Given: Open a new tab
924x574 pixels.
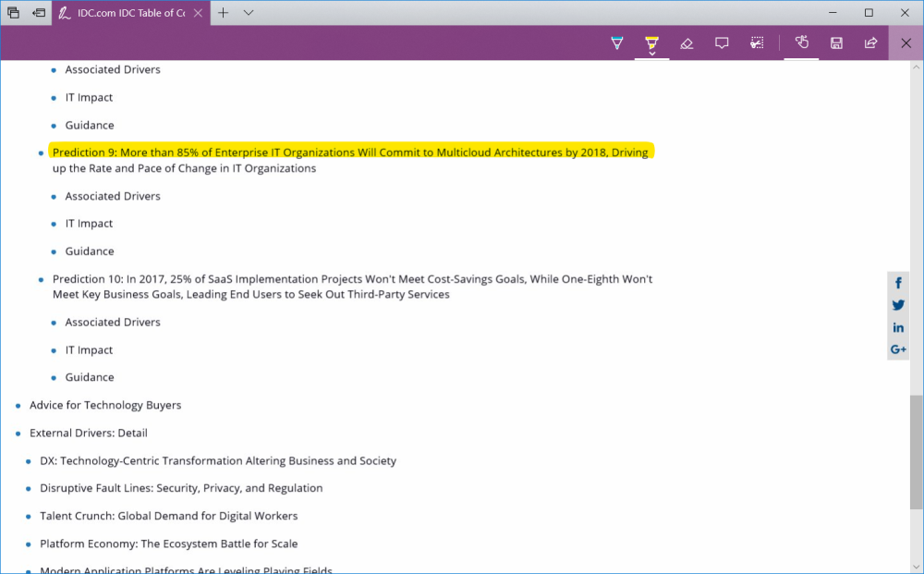Looking at the screenshot, I should [224, 13].
